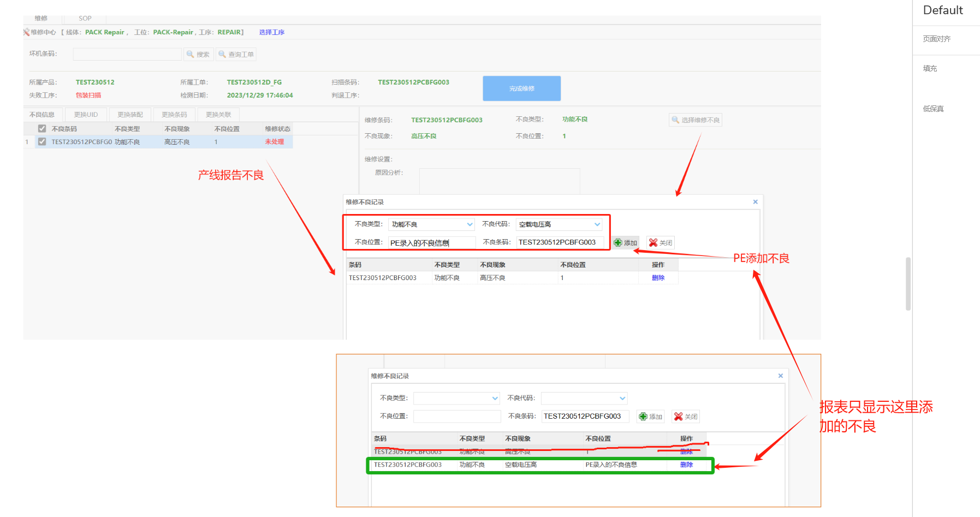Viewport: 980px width, 517px height.
Task: Uncheck the TEST230512PCBFG0 row checkbox
Action: (x=42, y=142)
